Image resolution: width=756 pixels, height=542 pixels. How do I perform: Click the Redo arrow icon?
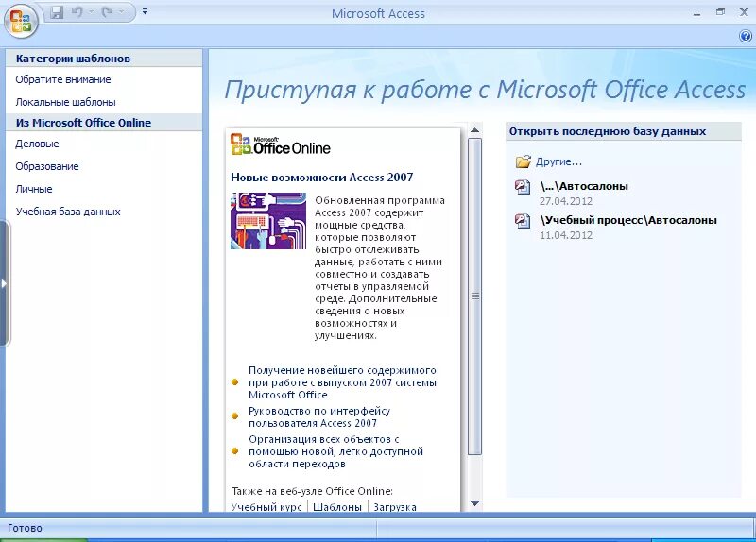click(107, 12)
